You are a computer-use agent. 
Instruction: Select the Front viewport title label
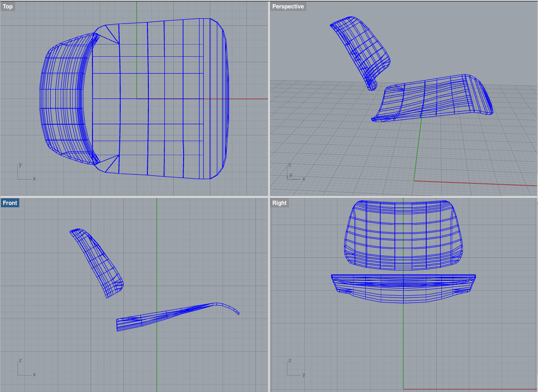click(10, 203)
